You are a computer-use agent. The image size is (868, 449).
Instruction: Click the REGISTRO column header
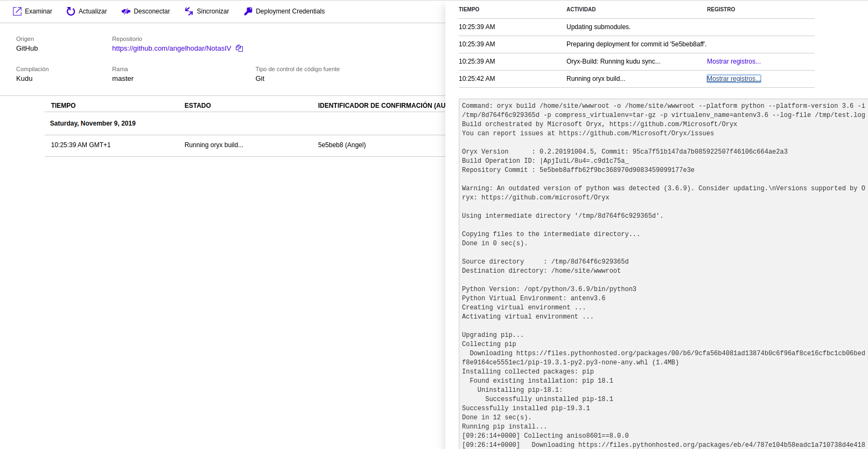point(721,10)
